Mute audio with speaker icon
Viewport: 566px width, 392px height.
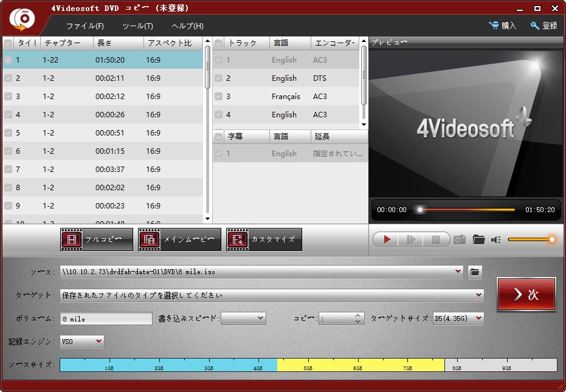496,239
